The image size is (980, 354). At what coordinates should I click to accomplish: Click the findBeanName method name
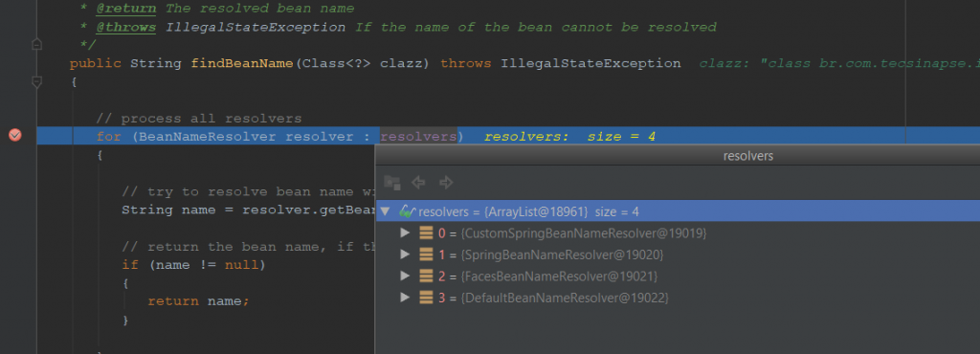click(x=242, y=63)
